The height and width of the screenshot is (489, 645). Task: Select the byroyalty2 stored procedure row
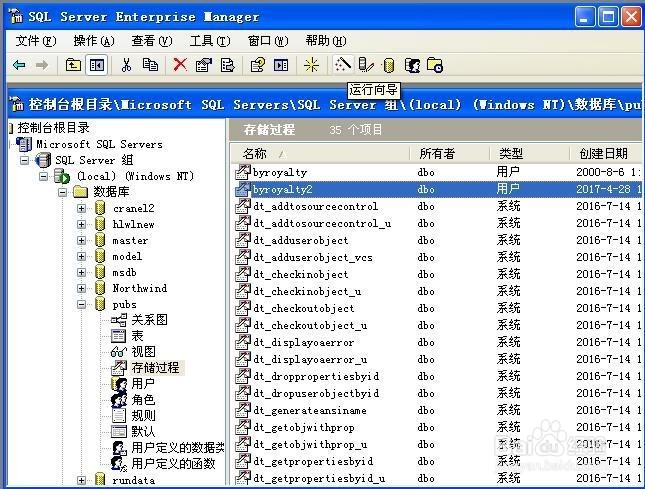(438, 190)
